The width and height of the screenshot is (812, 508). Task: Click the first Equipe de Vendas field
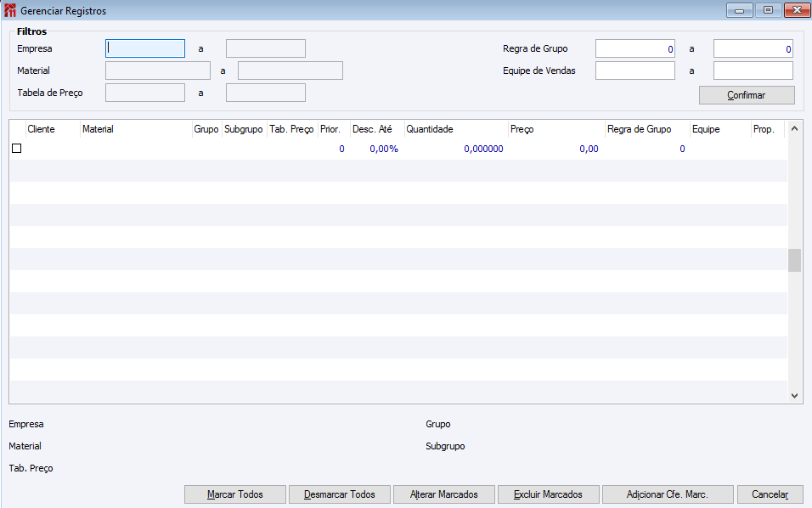point(635,71)
